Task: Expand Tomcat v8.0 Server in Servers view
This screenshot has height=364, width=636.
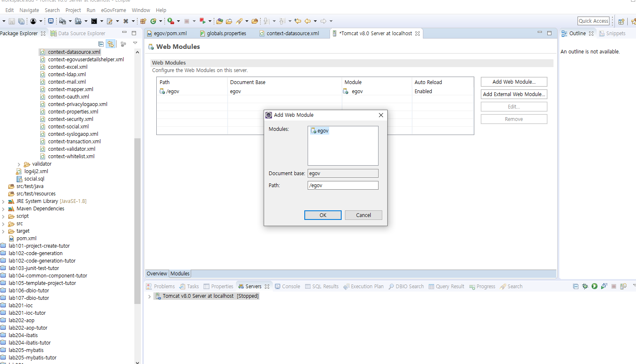Action: [149, 297]
